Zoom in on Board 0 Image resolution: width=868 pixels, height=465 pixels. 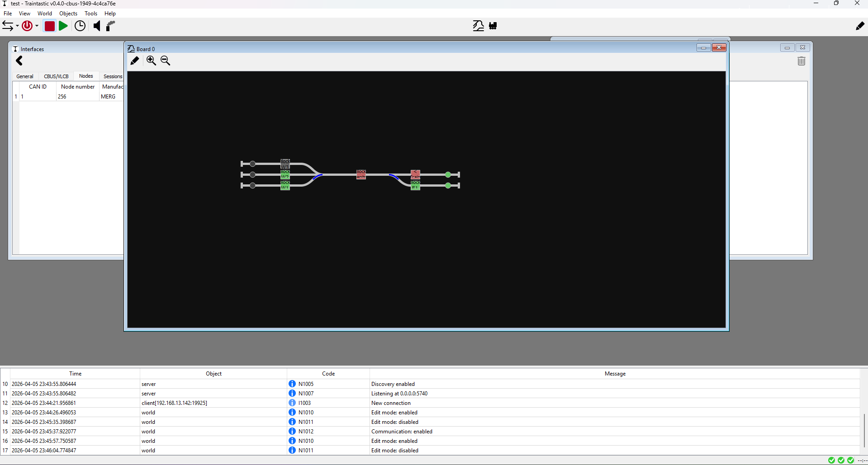point(151,61)
